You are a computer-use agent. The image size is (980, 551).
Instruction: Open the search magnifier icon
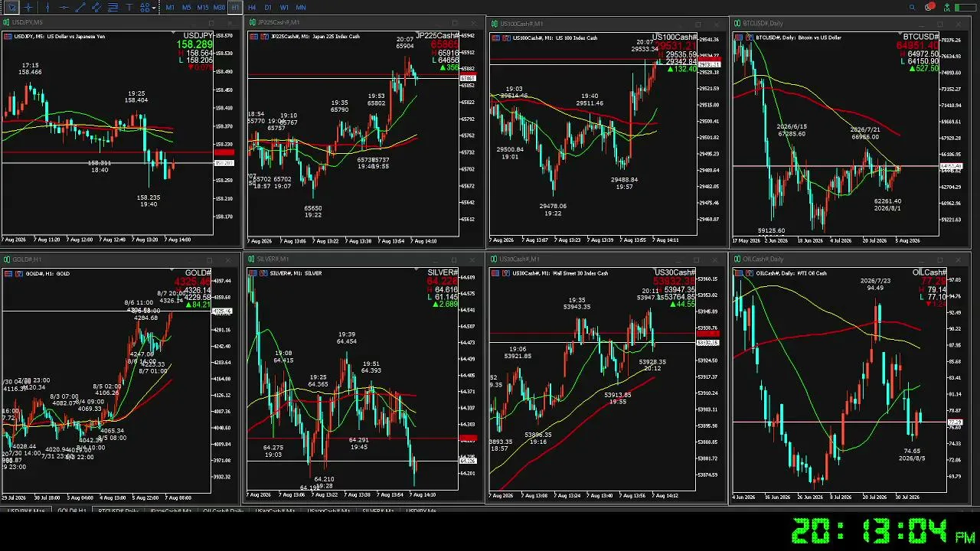click(x=912, y=7)
